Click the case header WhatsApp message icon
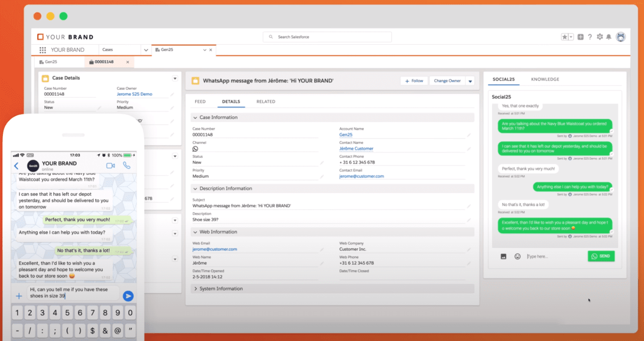Image resolution: width=644 pixels, height=341 pixels. [x=195, y=81]
